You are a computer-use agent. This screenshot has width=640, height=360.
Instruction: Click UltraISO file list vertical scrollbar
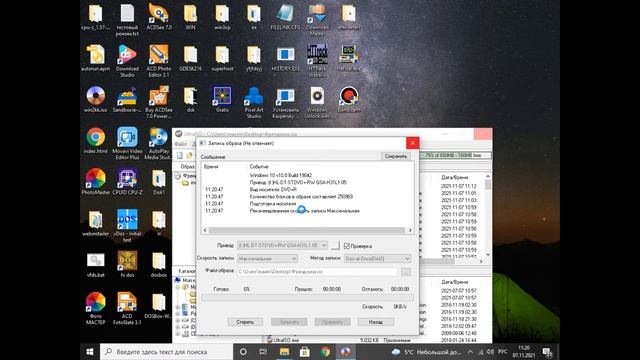pos(488,215)
